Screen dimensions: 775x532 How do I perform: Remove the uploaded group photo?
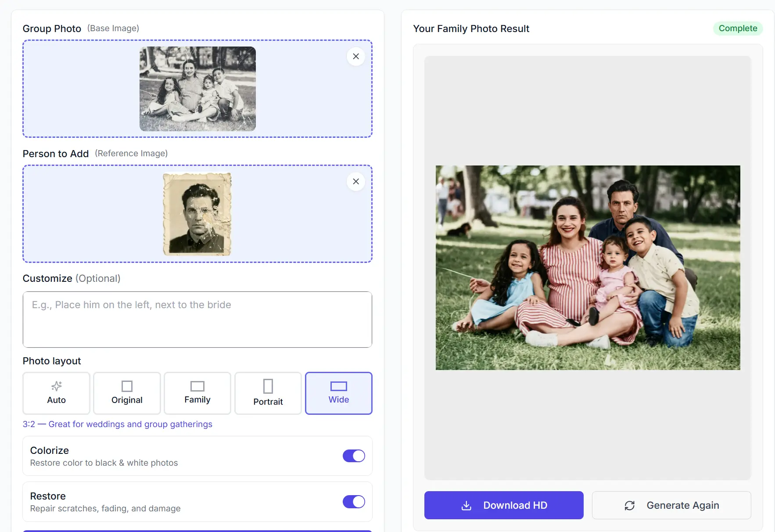[x=356, y=57]
